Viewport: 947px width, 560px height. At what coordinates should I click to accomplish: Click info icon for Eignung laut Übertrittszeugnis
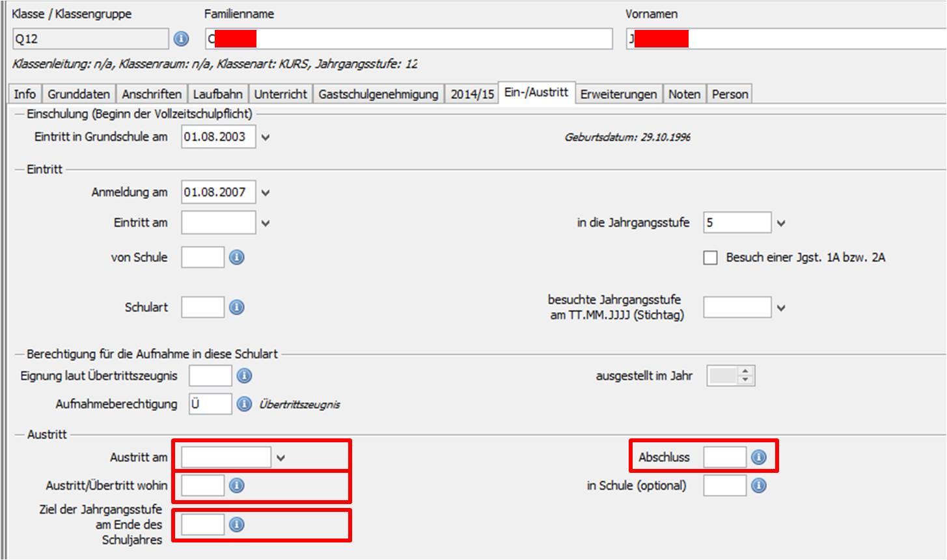point(244,376)
